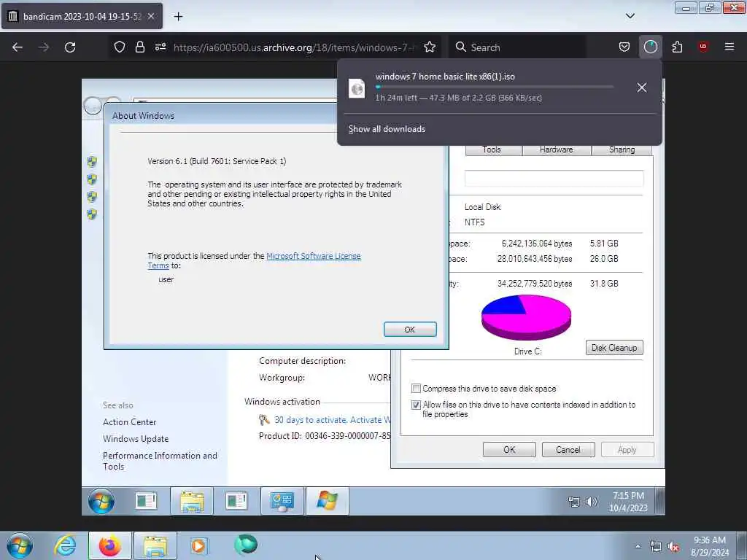Expand the list all tabs chevron
Image resolution: width=747 pixels, height=560 pixels.
pyautogui.click(x=630, y=16)
